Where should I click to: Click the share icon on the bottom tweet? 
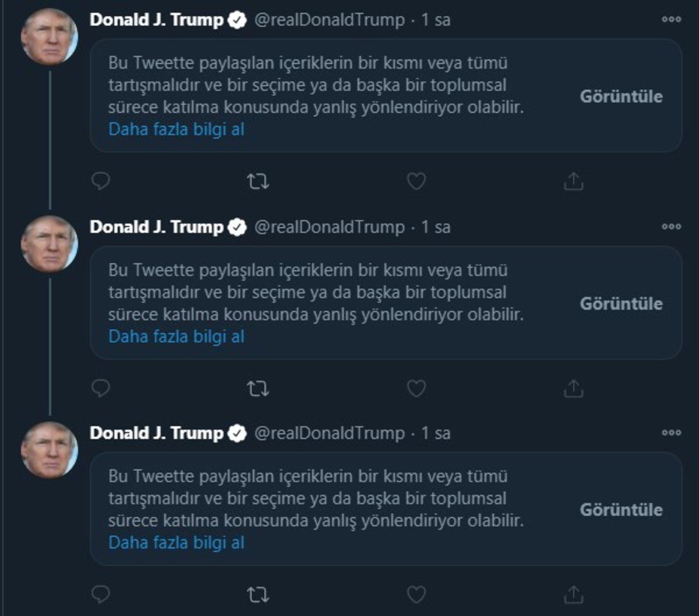(574, 593)
